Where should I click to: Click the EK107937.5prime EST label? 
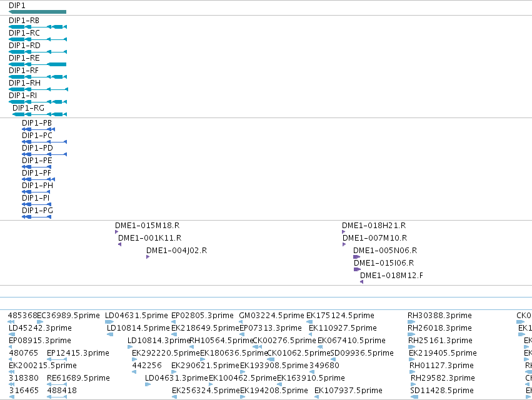[348, 391]
